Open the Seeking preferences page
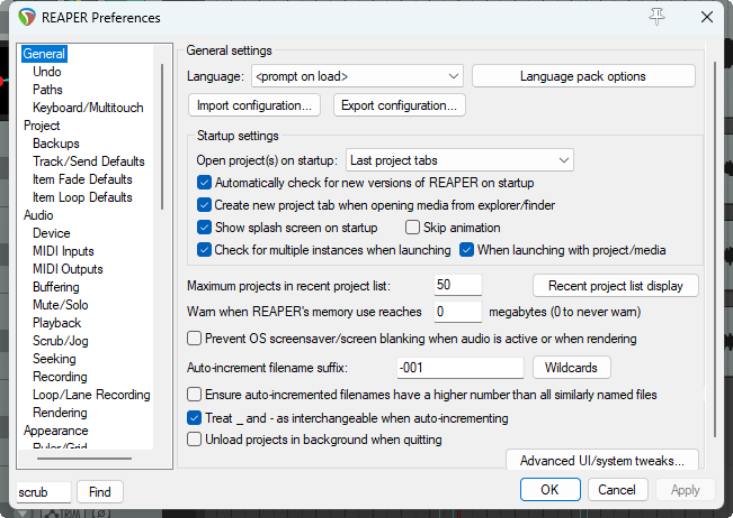The image size is (733, 518). click(x=54, y=359)
